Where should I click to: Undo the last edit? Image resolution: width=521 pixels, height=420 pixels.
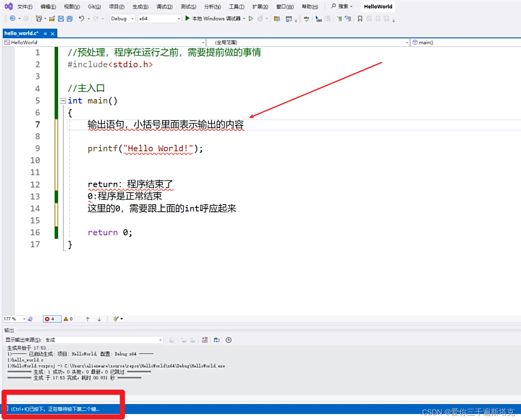[82, 18]
